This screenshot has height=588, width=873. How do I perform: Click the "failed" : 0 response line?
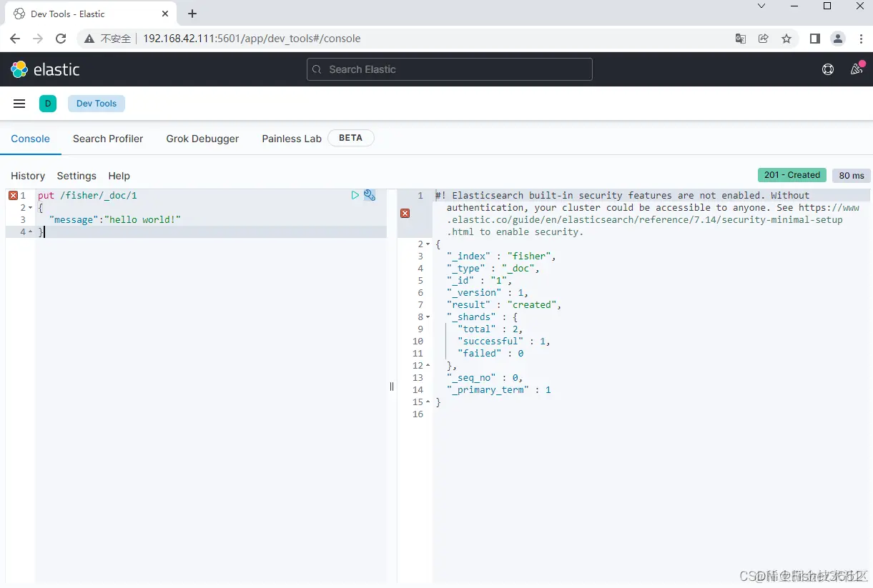click(x=490, y=353)
